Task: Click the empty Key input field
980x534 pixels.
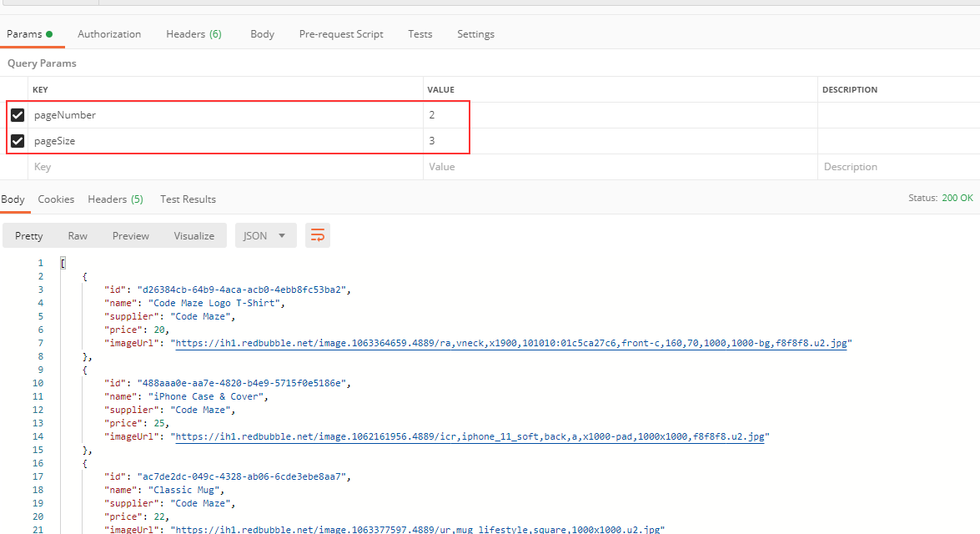Action: click(x=225, y=167)
